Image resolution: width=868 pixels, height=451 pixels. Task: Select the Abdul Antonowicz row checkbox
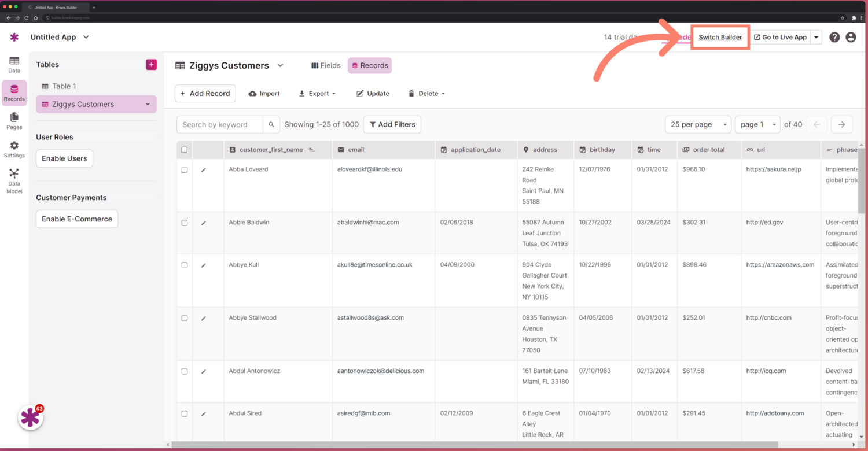click(185, 371)
